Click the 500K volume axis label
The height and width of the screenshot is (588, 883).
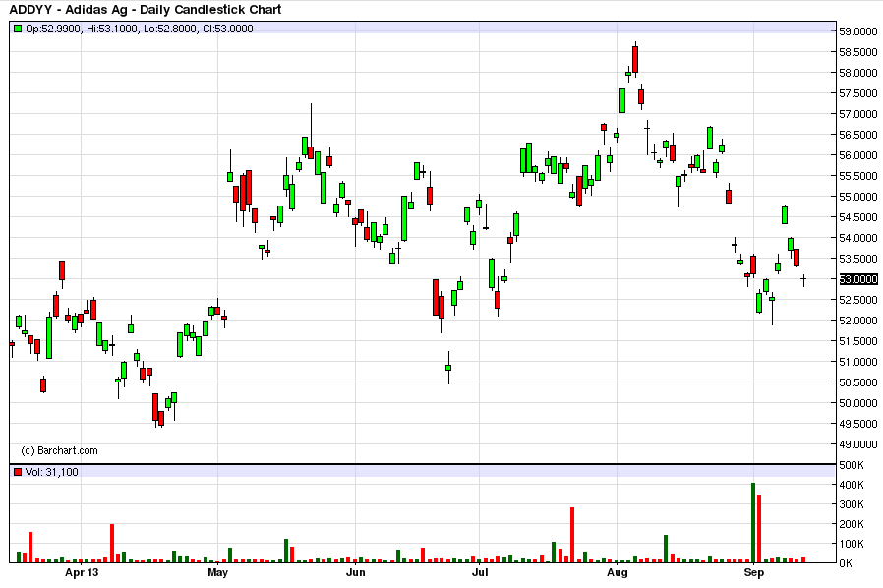852,465
